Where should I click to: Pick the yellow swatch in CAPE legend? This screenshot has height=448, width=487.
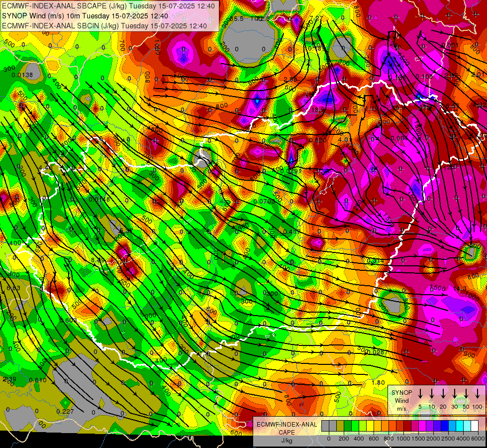click(370, 426)
